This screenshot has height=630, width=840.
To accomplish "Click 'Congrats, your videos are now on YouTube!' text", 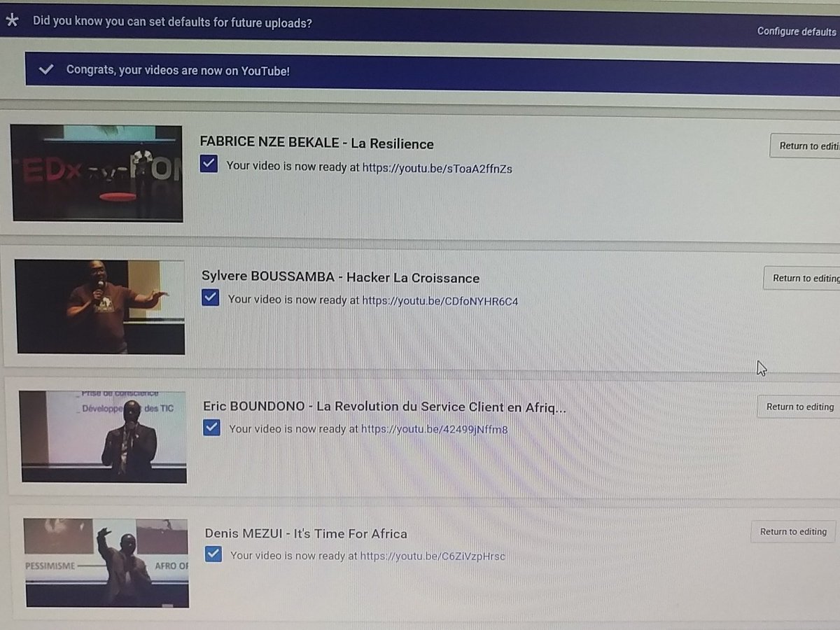I will (178, 70).
